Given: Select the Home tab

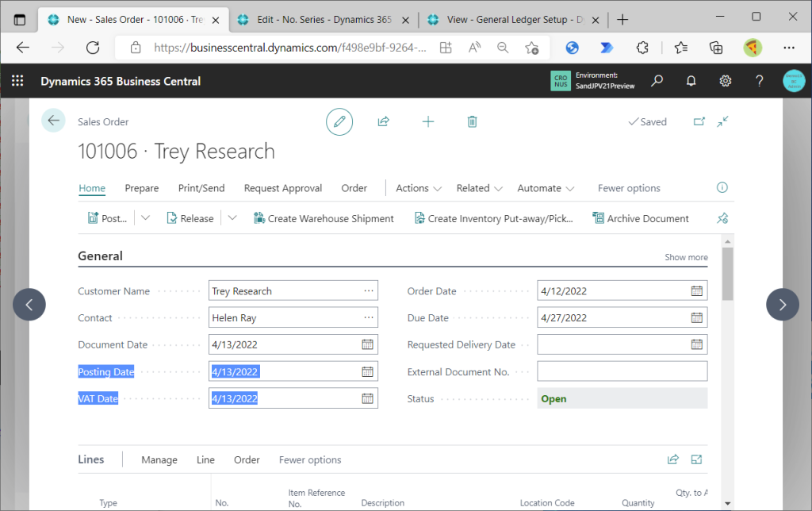Looking at the screenshot, I should click(x=92, y=188).
